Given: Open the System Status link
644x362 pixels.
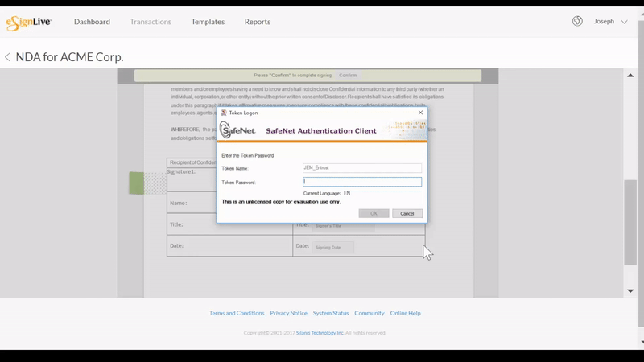Looking at the screenshot, I should pos(331,313).
